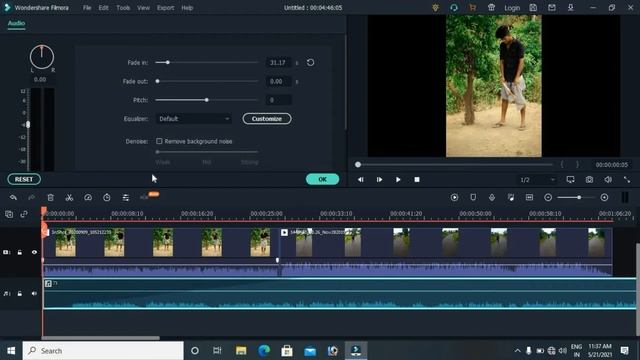This screenshot has height=360, width=640.
Task: Click the display on monitor icon
Action: 570,180
